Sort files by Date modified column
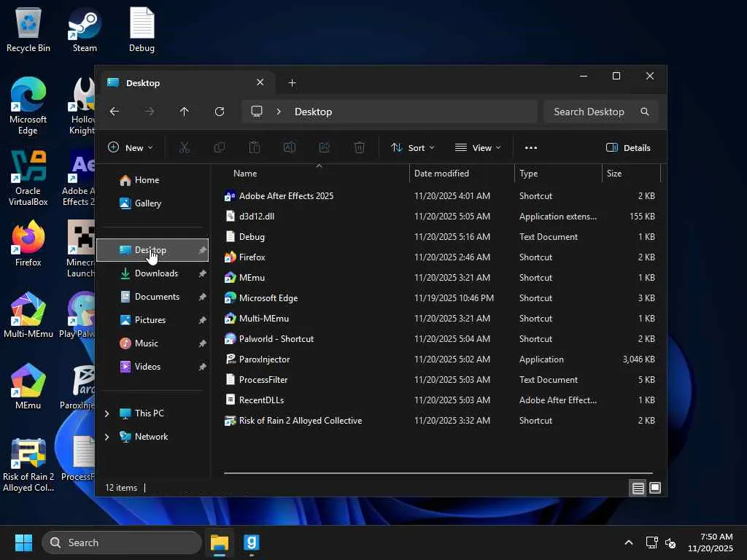 (x=441, y=174)
